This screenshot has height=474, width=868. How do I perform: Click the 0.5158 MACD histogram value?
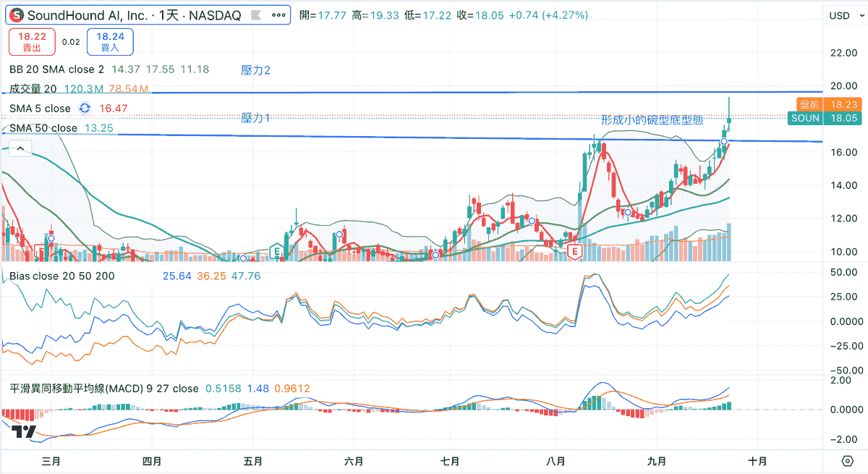pyautogui.click(x=223, y=389)
